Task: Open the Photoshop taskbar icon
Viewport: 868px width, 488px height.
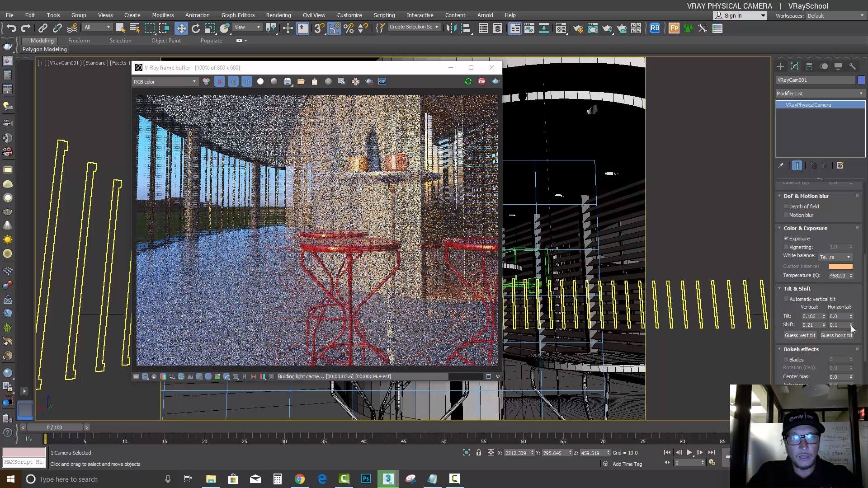Action: coord(366,479)
